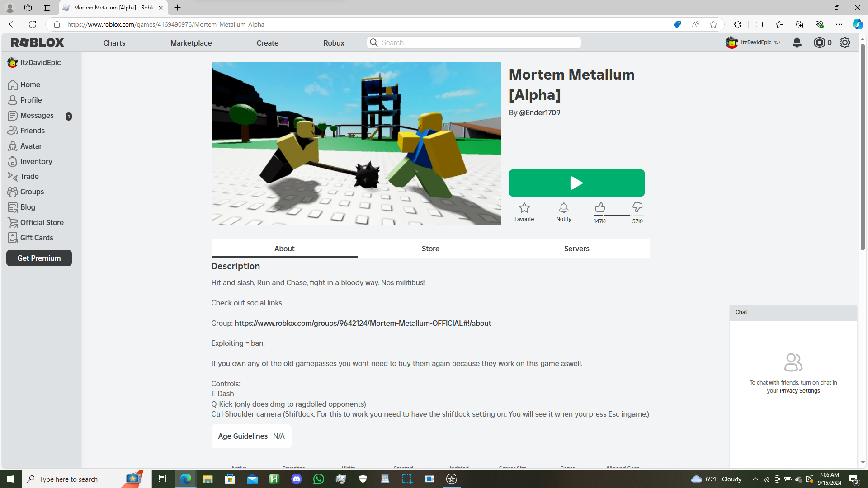Open browser Extensions icon
The width and height of the screenshot is (868, 488).
(x=737, y=24)
